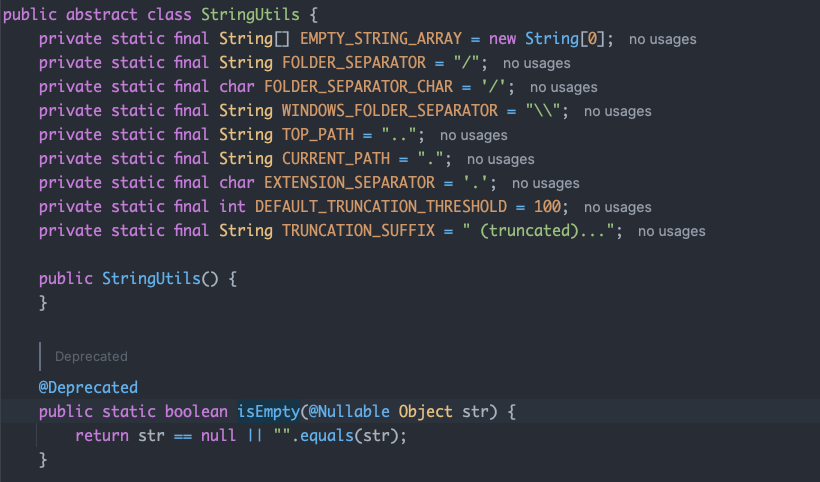Screen dimensions: 820x482
Task: Click the rendered 'Deprecated' doc comment
Action: [x=91, y=357]
